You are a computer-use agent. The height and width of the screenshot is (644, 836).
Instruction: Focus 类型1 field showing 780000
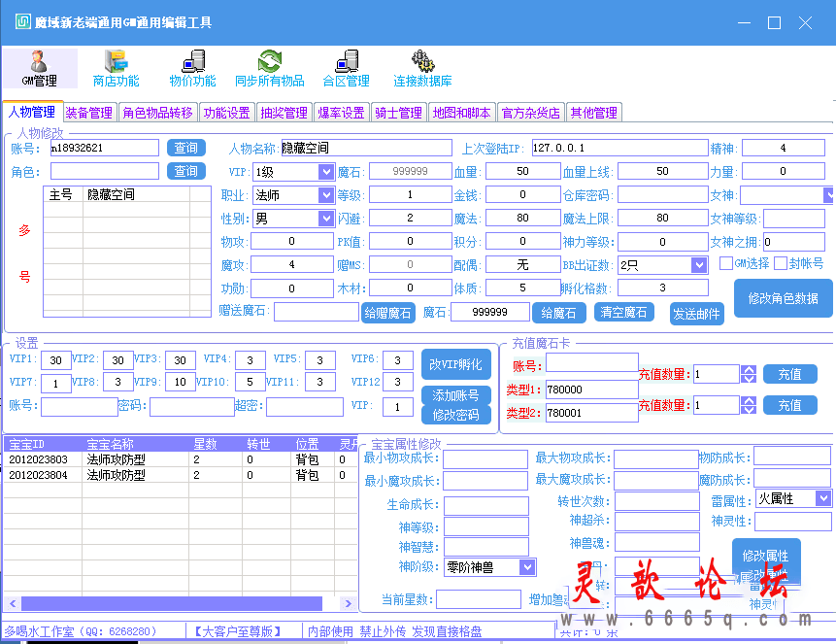pyautogui.click(x=592, y=390)
